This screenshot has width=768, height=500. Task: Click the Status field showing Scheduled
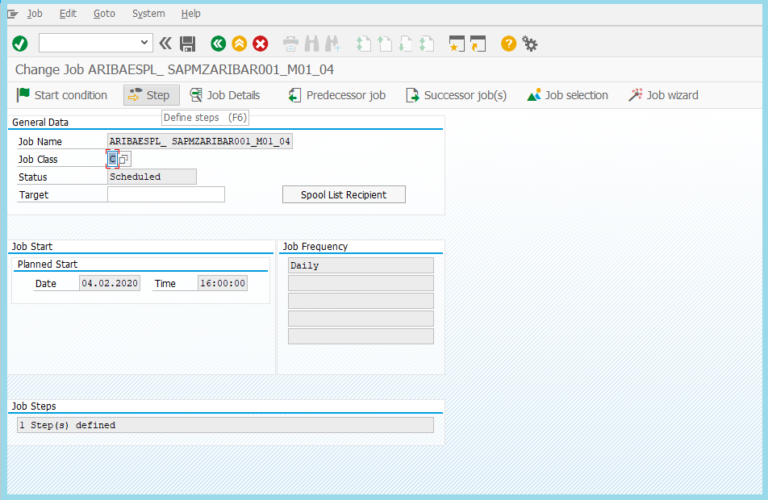coord(152,177)
